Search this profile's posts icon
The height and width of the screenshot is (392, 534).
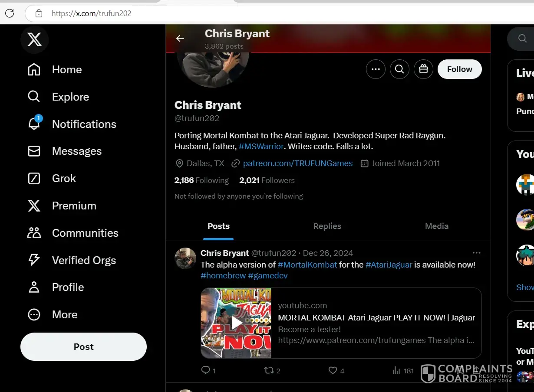399,69
